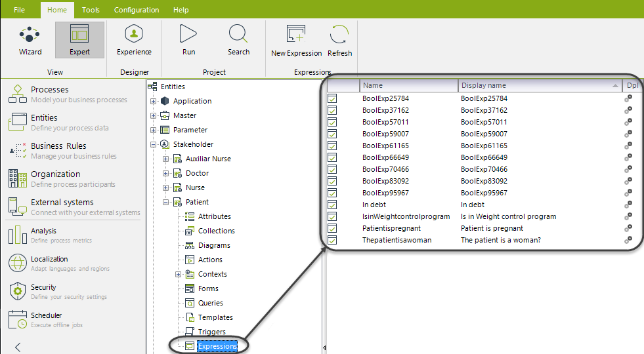The image size is (644, 354).
Task: Toggle checkbox for BoolExp66649
Action: (x=332, y=157)
